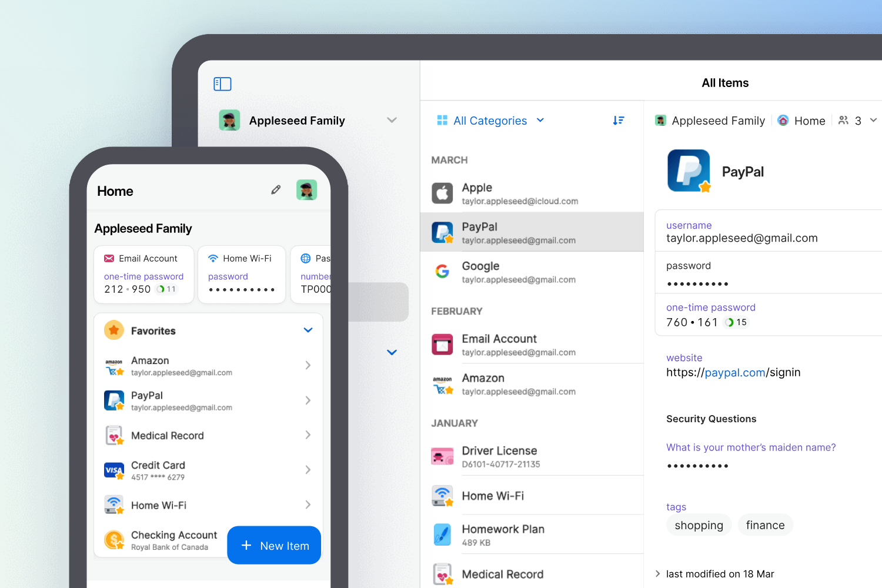Screen dimensions: 882x588
Task: Click the shopping tag
Action: coord(699,525)
